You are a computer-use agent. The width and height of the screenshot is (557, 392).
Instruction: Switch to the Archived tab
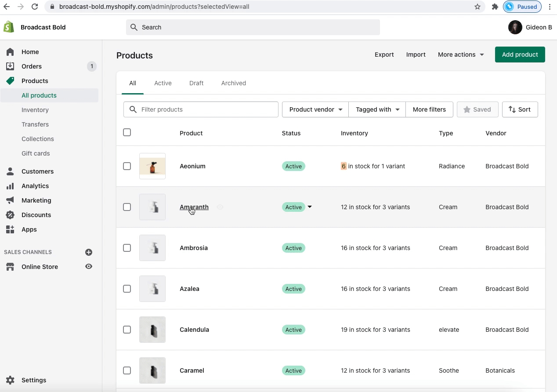point(233,83)
